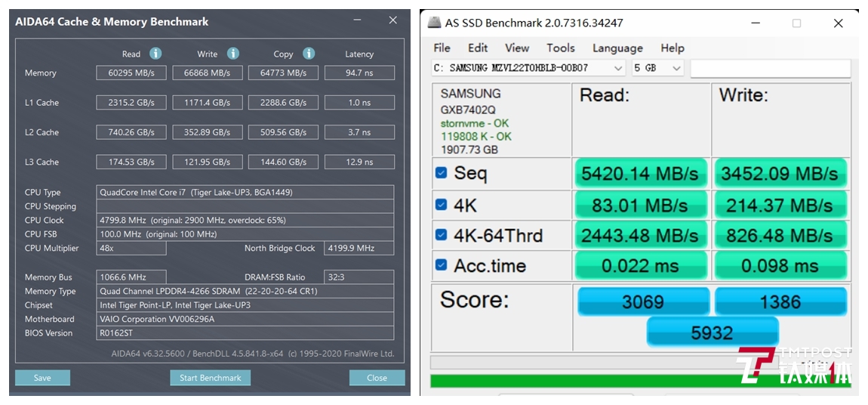Open the File menu in AS SSD
The height and width of the screenshot is (405, 868).
442,48
